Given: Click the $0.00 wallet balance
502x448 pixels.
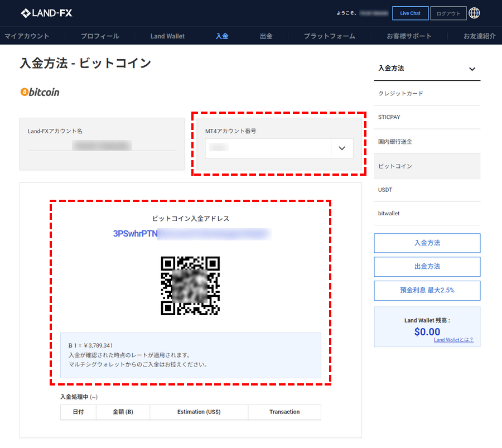Looking at the screenshot, I should pos(427,332).
